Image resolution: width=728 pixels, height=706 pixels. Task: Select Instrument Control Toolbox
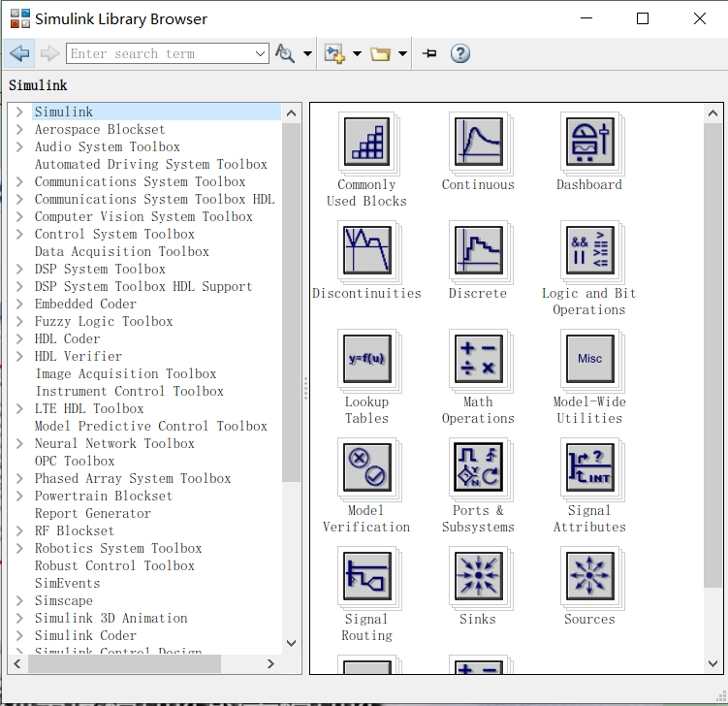(130, 391)
